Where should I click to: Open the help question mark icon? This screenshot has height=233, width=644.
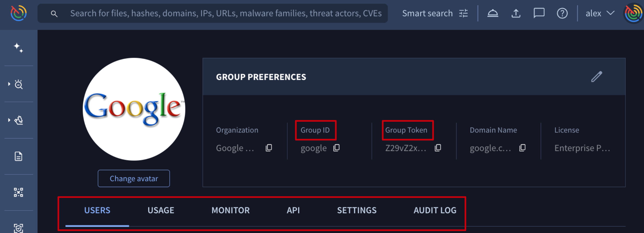(562, 13)
